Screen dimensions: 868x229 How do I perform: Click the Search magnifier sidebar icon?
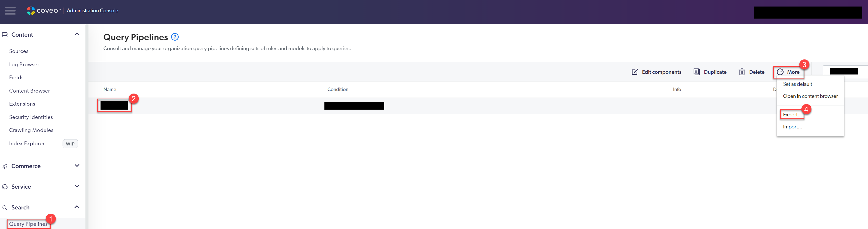[x=5, y=207]
